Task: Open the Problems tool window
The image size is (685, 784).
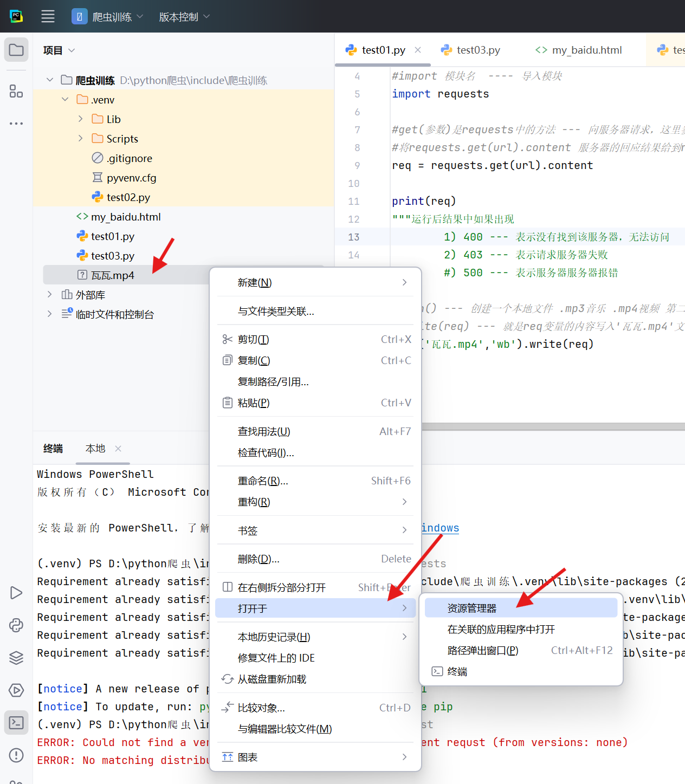Action: click(16, 755)
